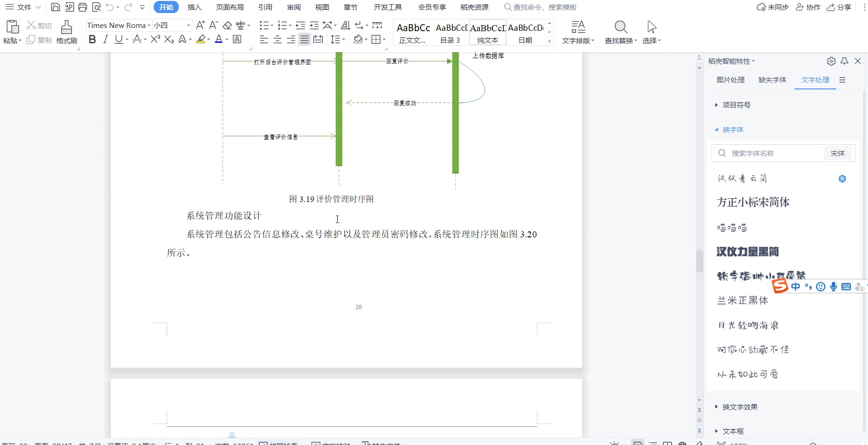868x445 pixels.
Task: Click the Undo arrow icon
Action: 110,7
